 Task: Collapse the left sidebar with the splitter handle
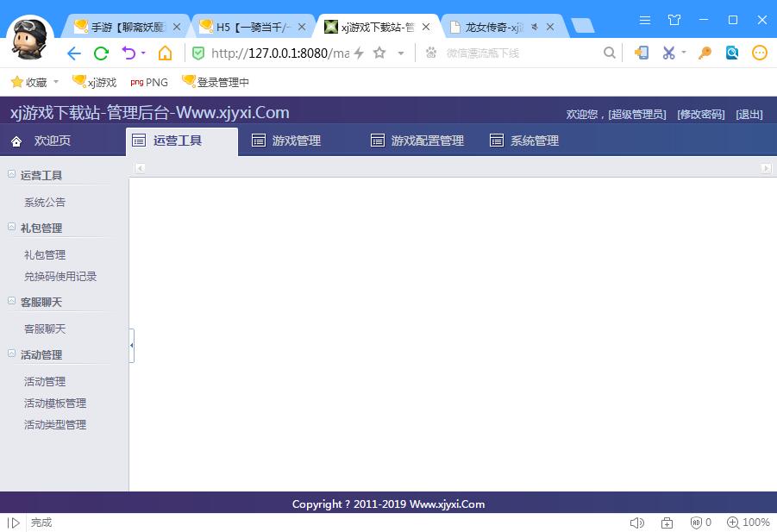(x=131, y=345)
